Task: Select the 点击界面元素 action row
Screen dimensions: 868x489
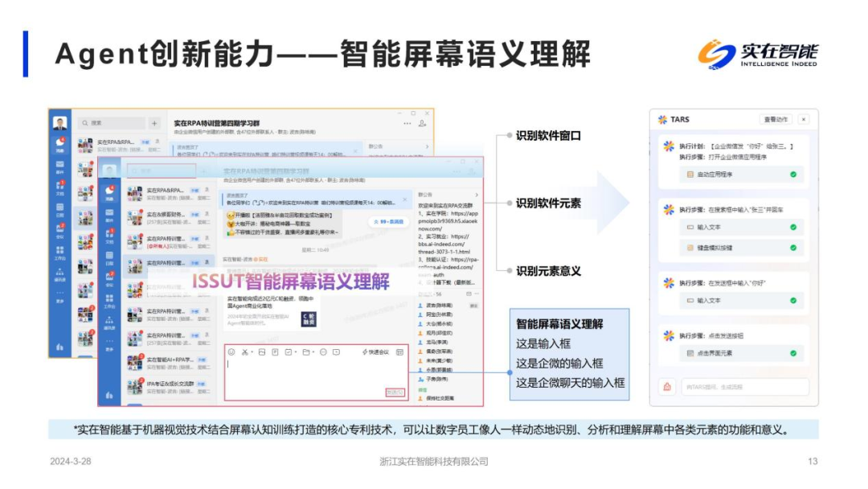Action: [x=741, y=353]
